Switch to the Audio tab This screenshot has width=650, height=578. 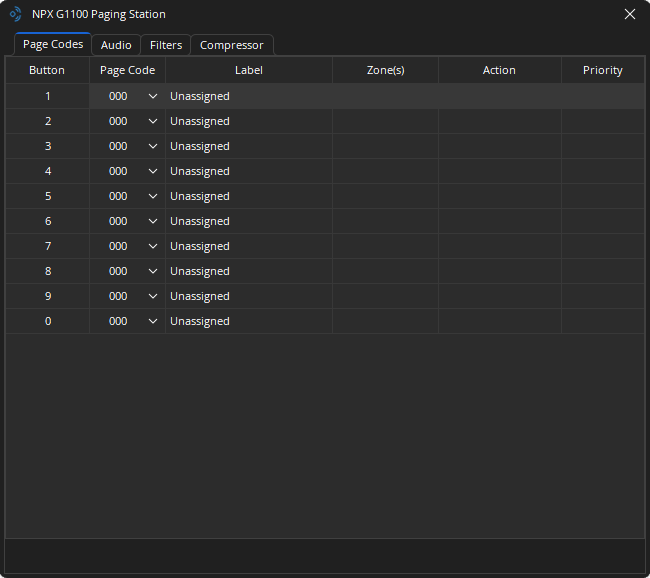tap(116, 45)
